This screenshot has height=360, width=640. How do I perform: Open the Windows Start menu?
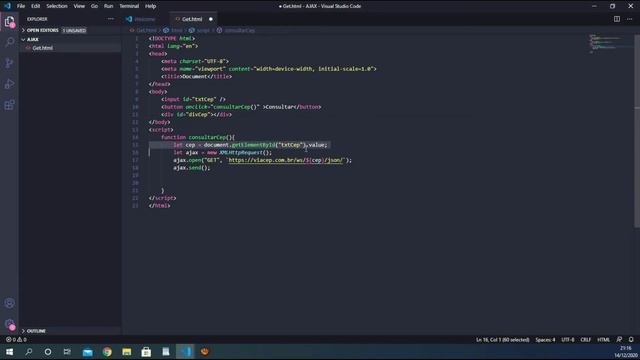click(x=9, y=352)
